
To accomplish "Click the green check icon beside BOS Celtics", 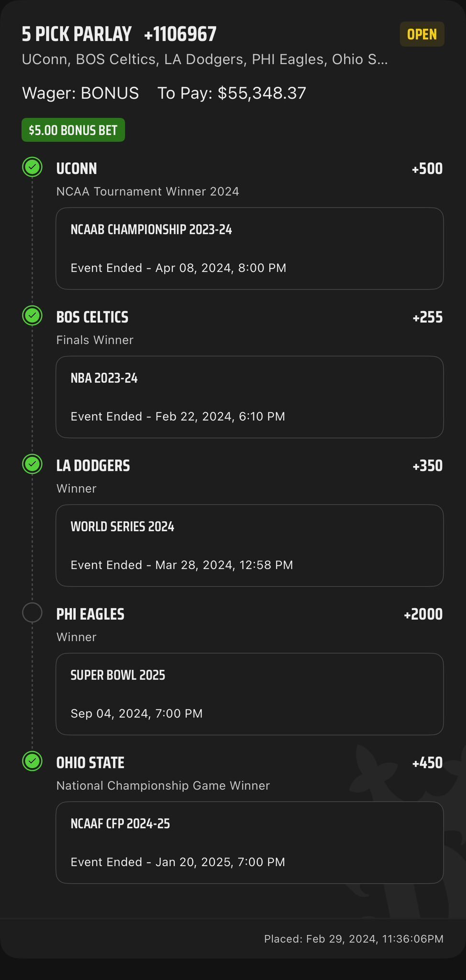I will pyautogui.click(x=33, y=316).
